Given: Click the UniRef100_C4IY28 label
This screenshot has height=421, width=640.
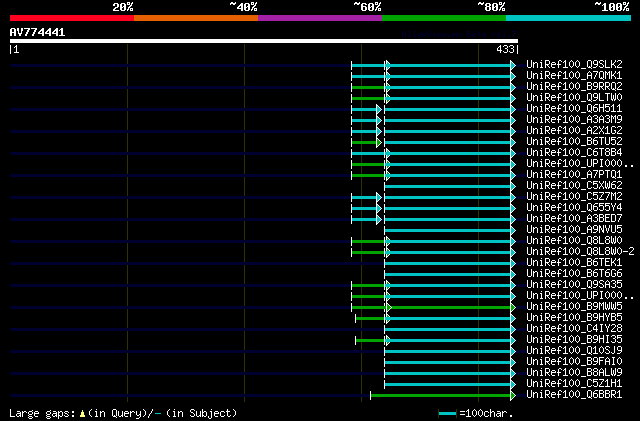Looking at the screenshot, I should click(574, 329).
